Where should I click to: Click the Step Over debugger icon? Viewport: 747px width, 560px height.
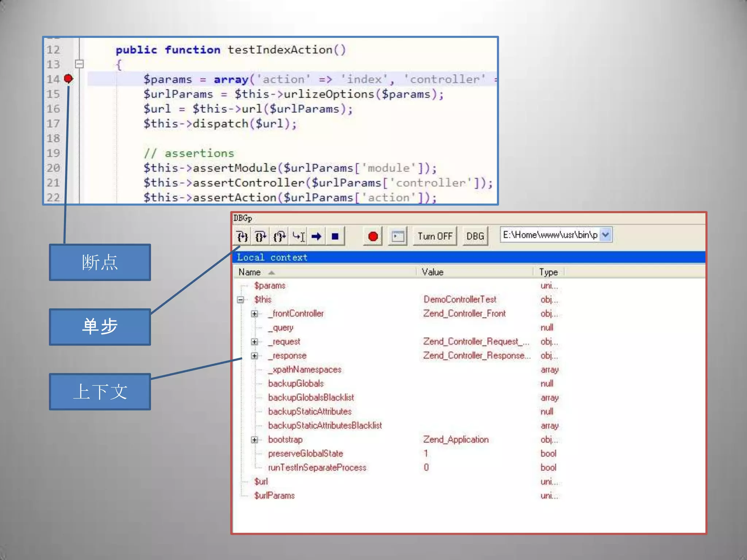[261, 237]
